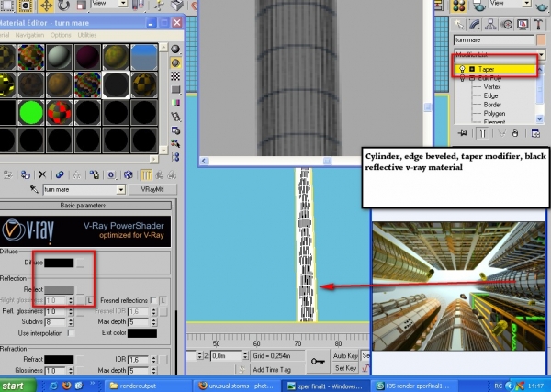Enable Fresnel reflections checkbox
This screenshot has width=551, height=392.
tap(153, 300)
